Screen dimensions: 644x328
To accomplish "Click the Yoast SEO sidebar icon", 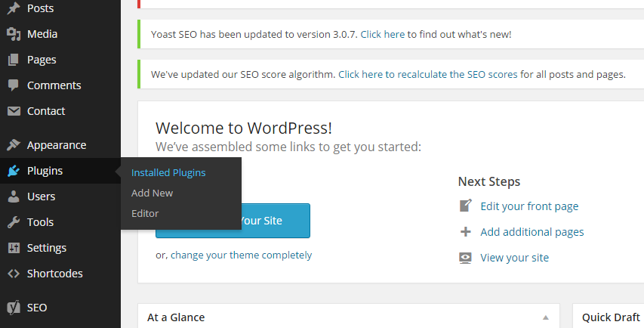I will [13, 308].
